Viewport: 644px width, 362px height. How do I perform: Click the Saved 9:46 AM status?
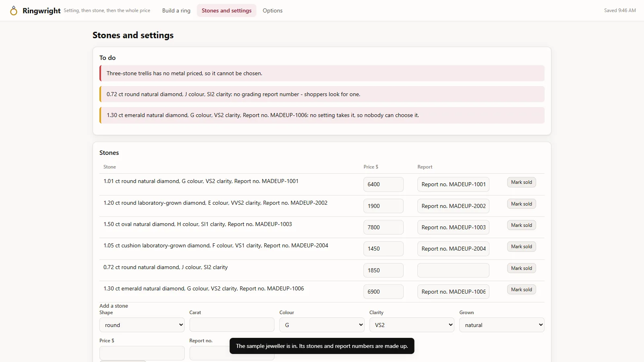(x=620, y=10)
